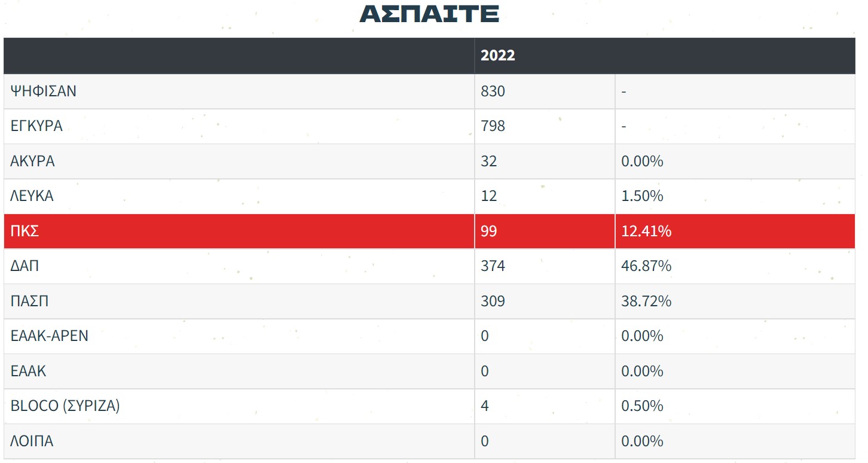This screenshot has height=463, width=868.
Task: Select the ΕΓΚΥΡΑ row label
Action: [x=36, y=126]
